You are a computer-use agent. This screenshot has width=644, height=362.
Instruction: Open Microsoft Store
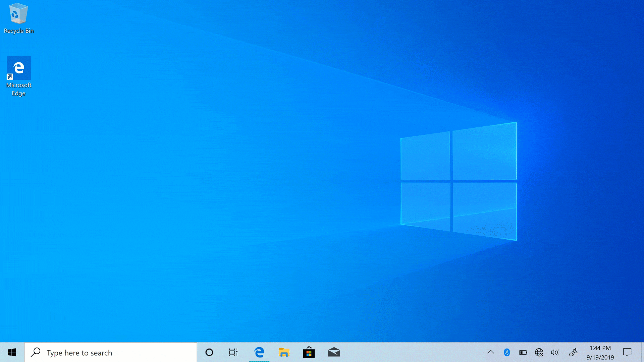309,352
